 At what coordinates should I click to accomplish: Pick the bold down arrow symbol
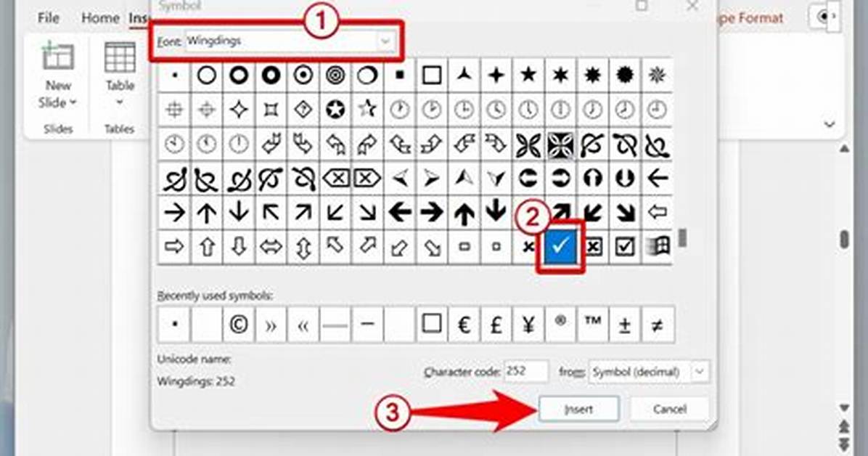496,212
